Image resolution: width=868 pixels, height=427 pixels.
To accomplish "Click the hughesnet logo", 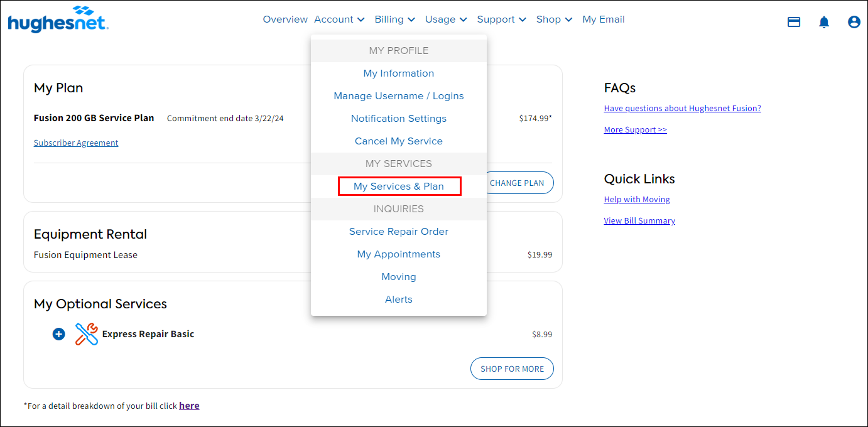I will (58, 19).
